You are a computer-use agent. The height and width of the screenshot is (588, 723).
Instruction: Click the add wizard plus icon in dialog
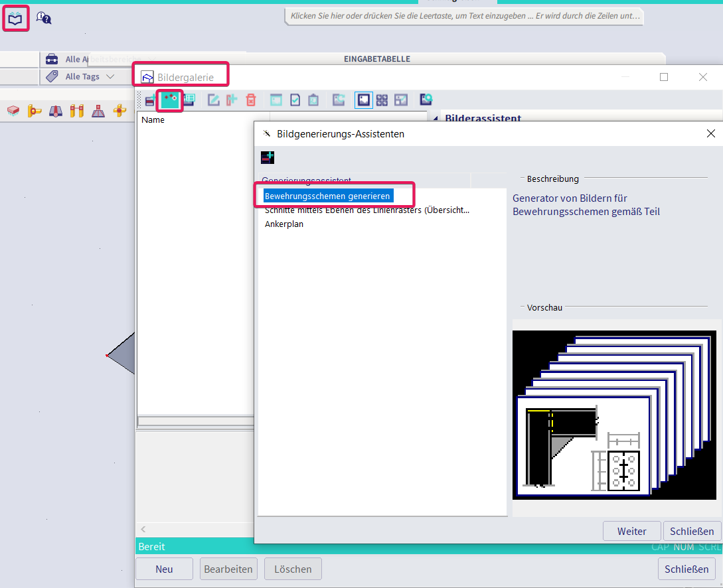(x=268, y=157)
